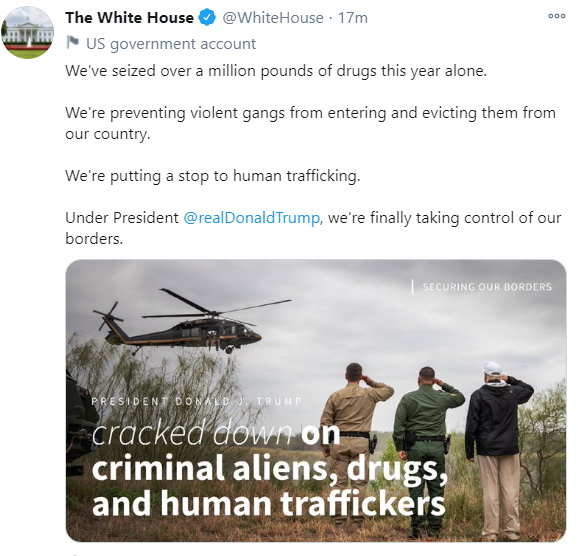Click the 'cracked down' headline in image

[x=192, y=433]
